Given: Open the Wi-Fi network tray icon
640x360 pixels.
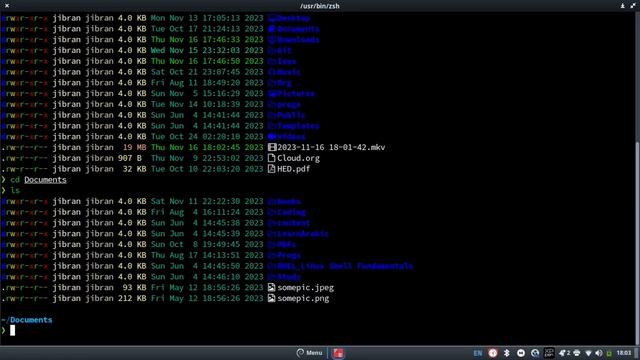Looking at the screenshot, I should coord(588,353).
